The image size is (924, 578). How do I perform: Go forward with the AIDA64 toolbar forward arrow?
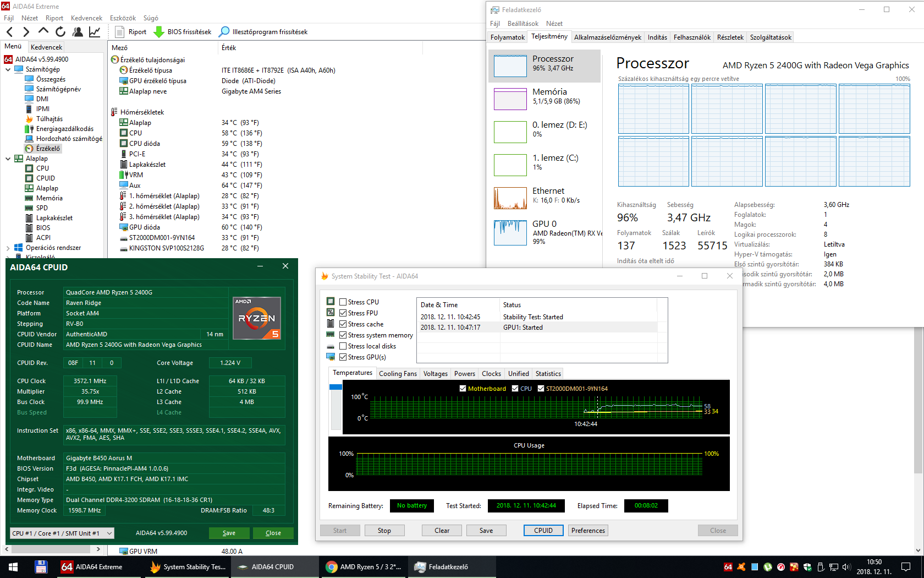tap(26, 32)
